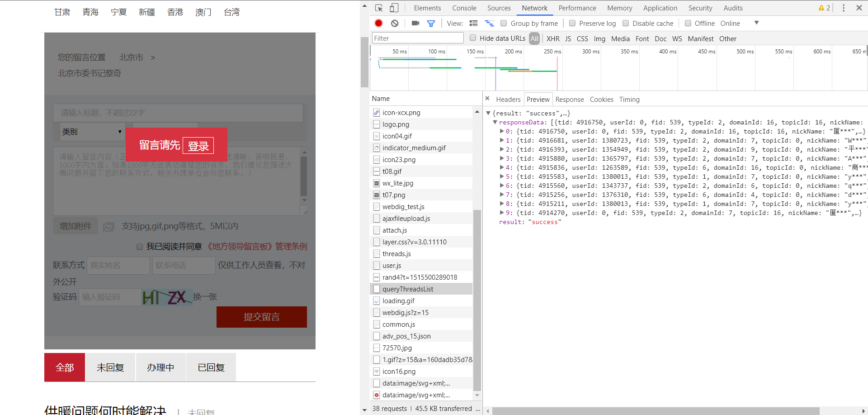Switch to the Console tab

click(464, 8)
